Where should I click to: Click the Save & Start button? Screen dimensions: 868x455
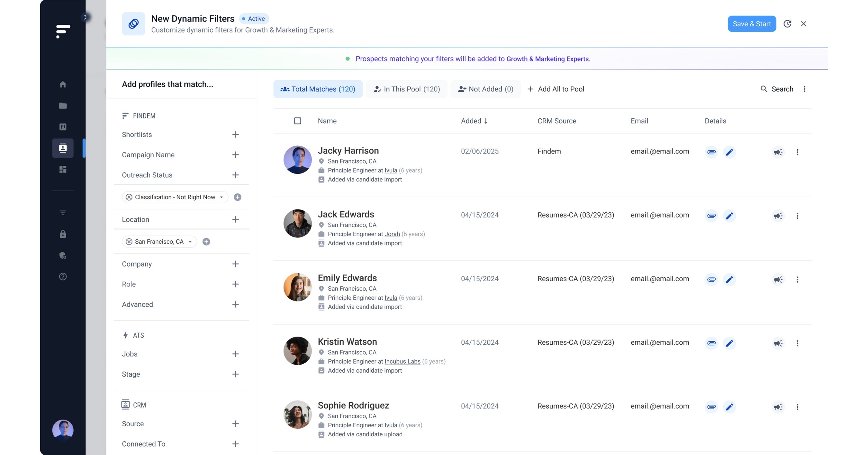pos(751,23)
